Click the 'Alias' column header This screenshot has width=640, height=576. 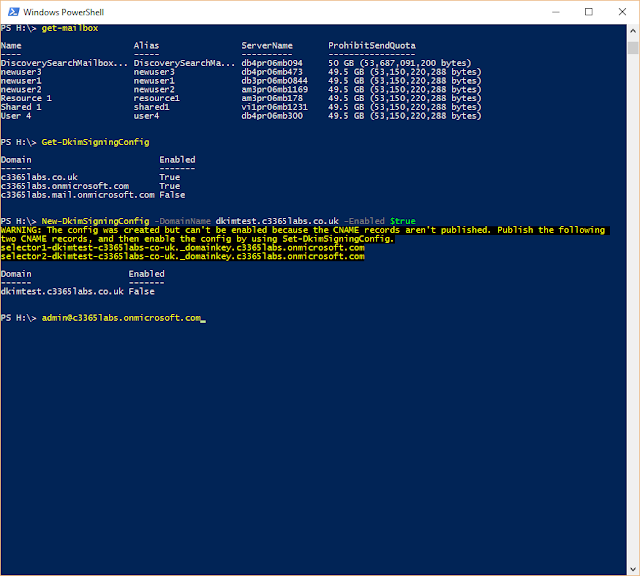[147, 46]
